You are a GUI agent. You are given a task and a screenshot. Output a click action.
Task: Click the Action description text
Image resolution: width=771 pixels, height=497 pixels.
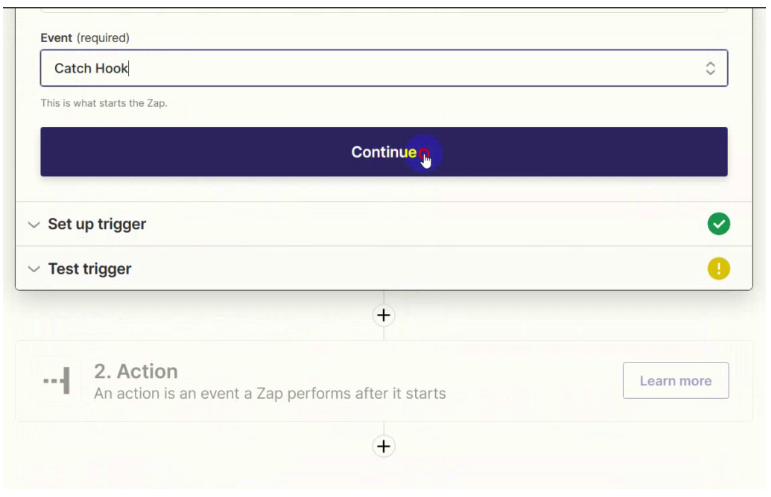(x=270, y=394)
